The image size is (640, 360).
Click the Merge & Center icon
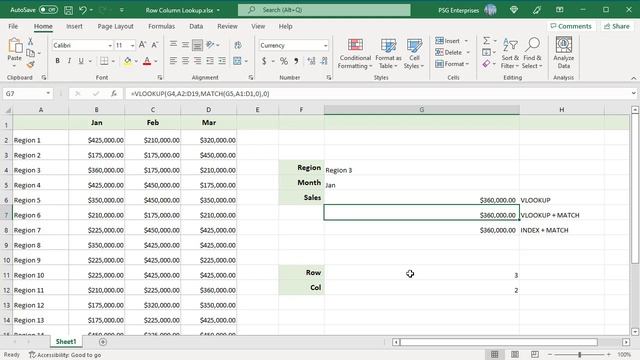[237, 61]
